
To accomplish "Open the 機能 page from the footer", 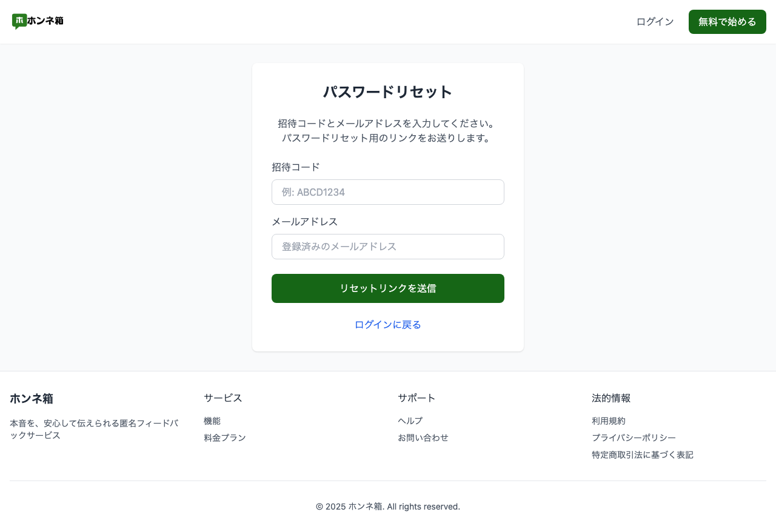I will 212,421.
